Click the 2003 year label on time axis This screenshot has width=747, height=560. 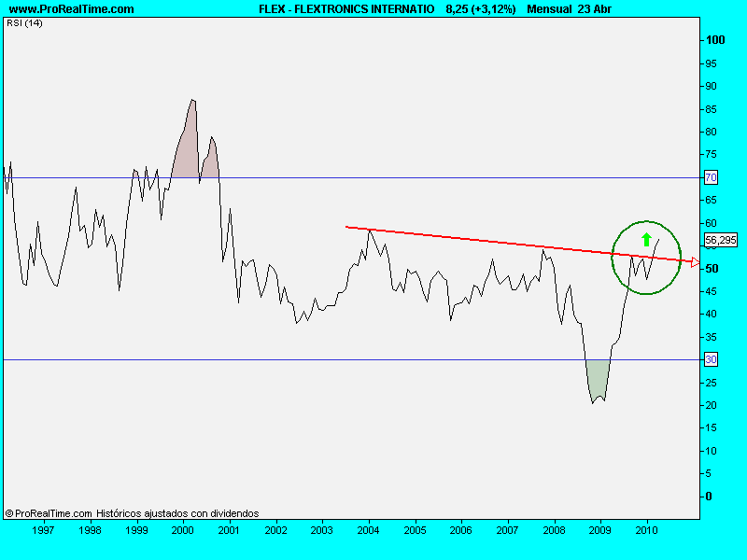point(321,530)
